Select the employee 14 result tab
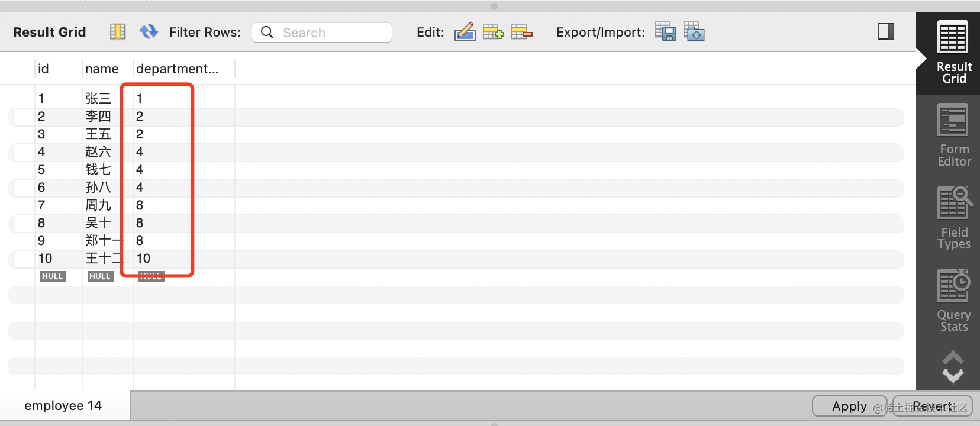This screenshot has width=980, height=426. coord(63,406)
